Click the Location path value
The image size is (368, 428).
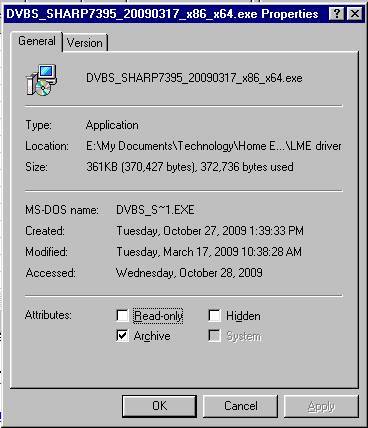point(214,146)
